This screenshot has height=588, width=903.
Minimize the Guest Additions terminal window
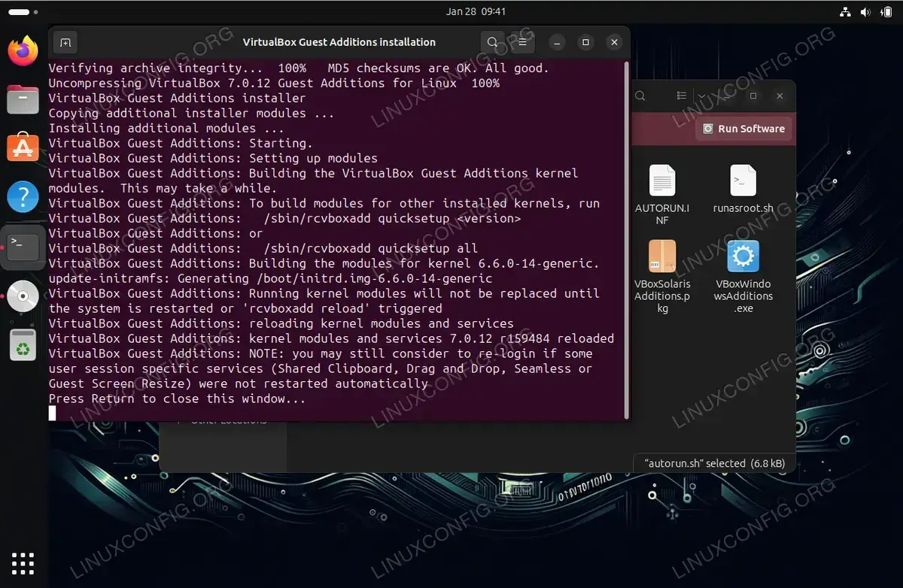click(x=557, y=42)
